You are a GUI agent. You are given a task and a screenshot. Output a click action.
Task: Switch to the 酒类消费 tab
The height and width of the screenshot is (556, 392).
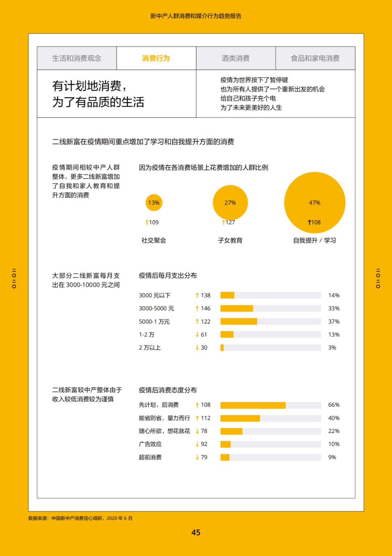tap(236, 58)
